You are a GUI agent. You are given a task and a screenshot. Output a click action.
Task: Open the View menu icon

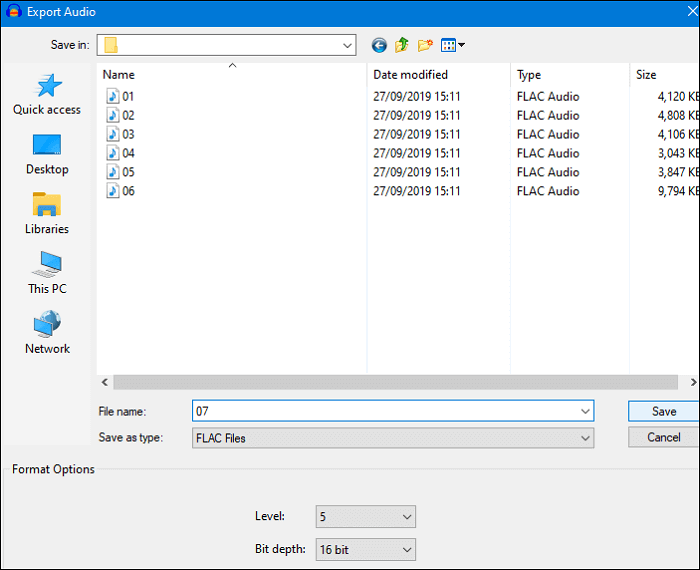click(x=453, y=45)
